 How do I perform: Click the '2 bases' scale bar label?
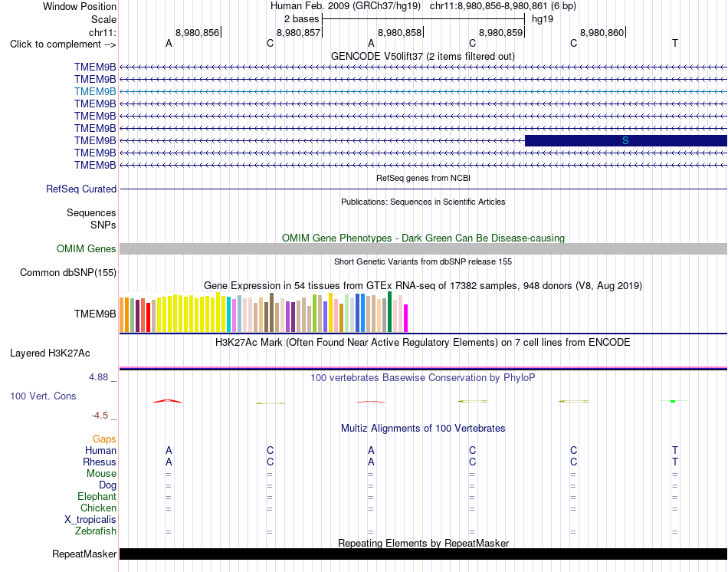pos(301,19)
